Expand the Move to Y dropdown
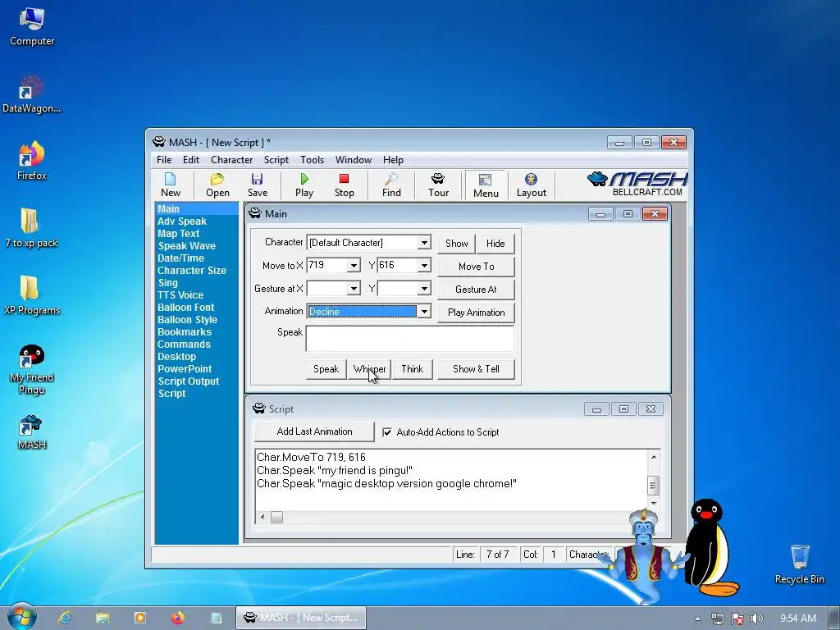This screenshot has width=840, height=630. click(424, 266)
